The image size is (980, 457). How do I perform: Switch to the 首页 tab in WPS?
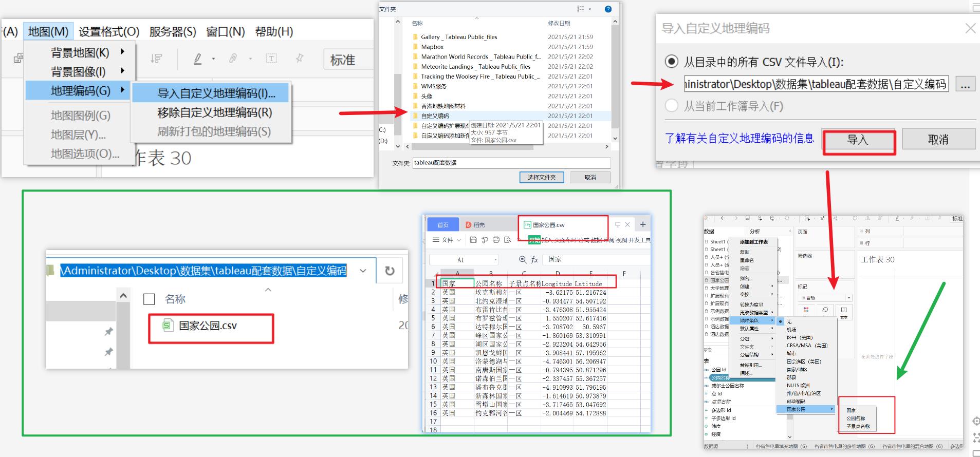click(x=443, y=225)
